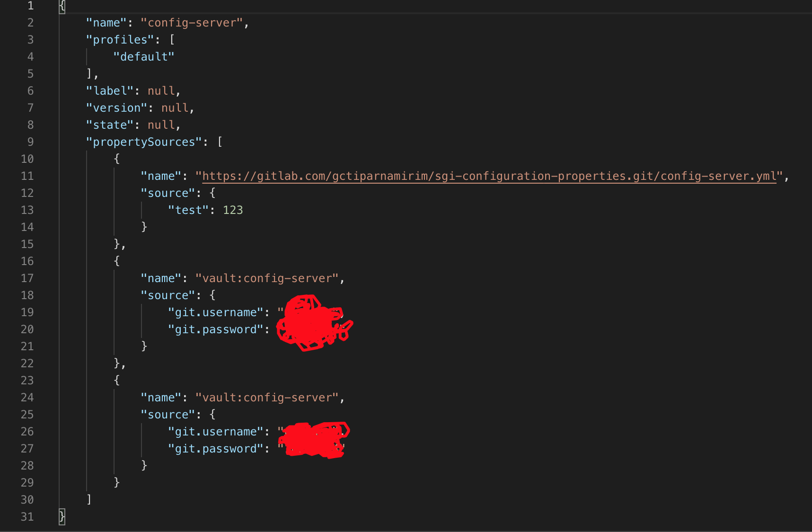Select the second "vault:config-server" name value
The height and width of the screenshot is (532, 812).
coord(267,397)
